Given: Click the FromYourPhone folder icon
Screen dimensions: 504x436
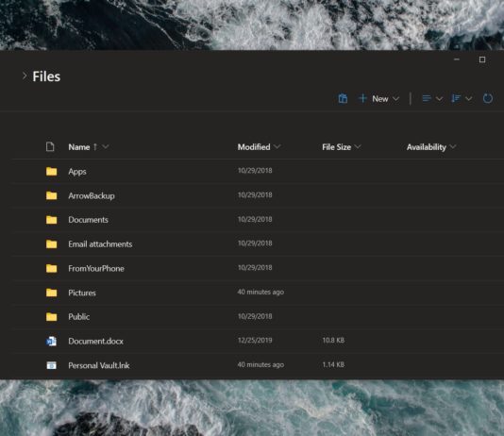Looking at the screenshot, I should tap(51, 268).
